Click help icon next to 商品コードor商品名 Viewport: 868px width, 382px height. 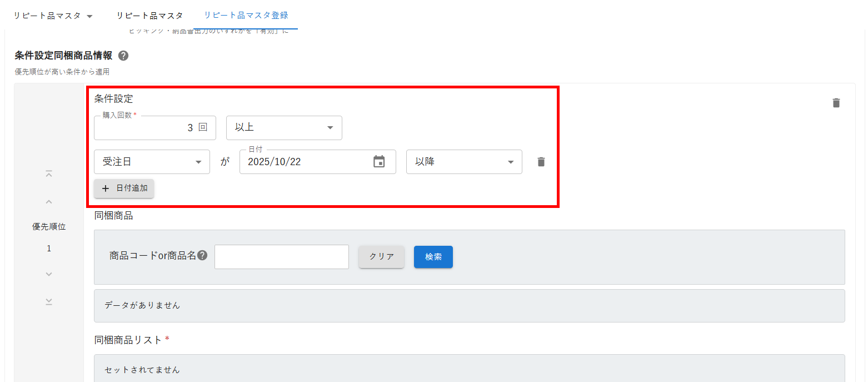pos(202,256)
